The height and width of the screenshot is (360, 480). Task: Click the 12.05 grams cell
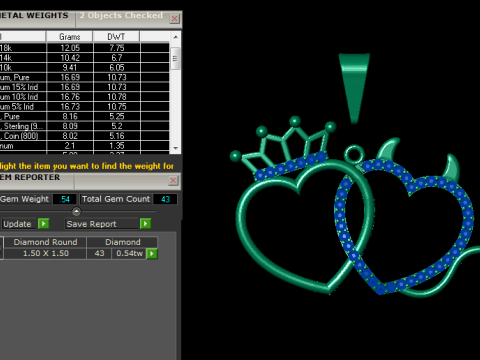tap(70, 48)
